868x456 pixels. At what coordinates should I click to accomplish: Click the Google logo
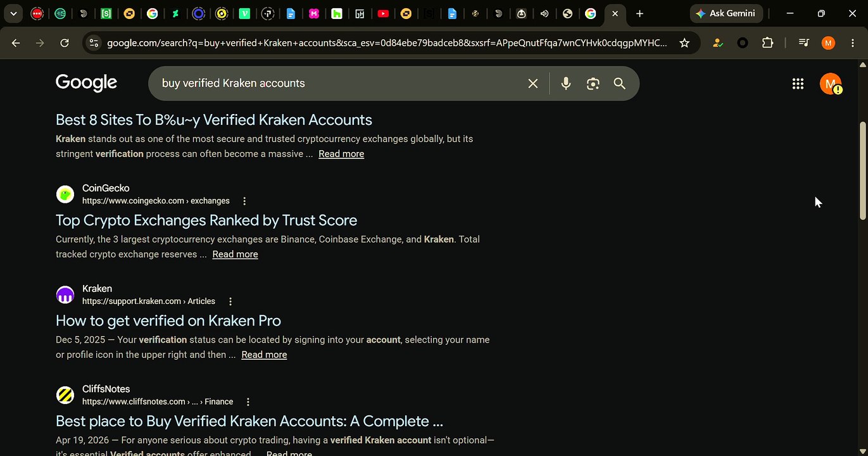pyautogui.click(x=86, y=83)
